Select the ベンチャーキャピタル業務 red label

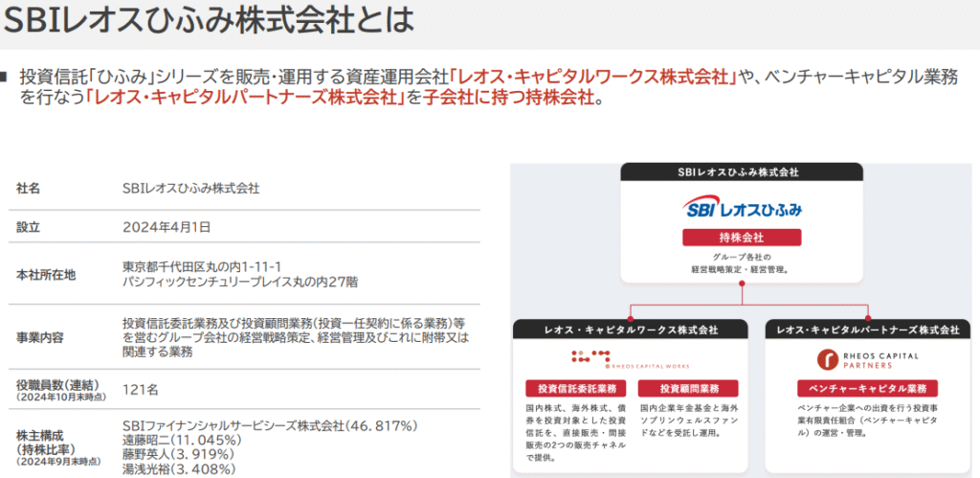[x=867, y=388]
